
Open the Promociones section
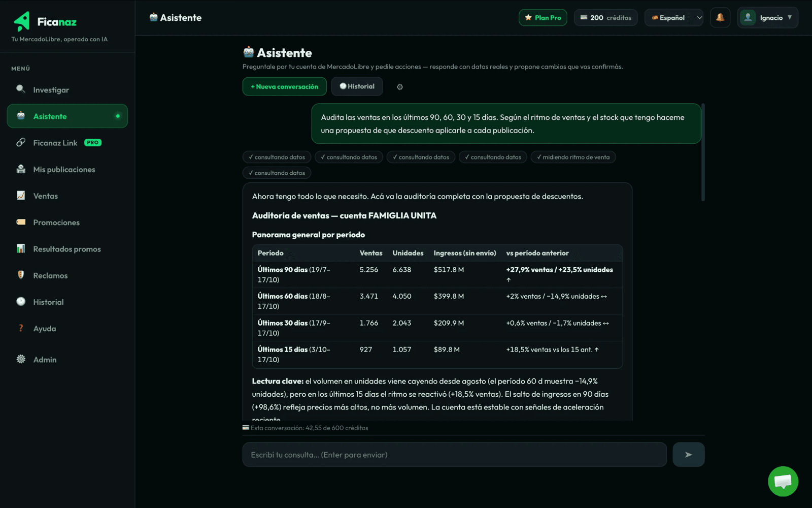pyautogui.click(x=67, y=223)
